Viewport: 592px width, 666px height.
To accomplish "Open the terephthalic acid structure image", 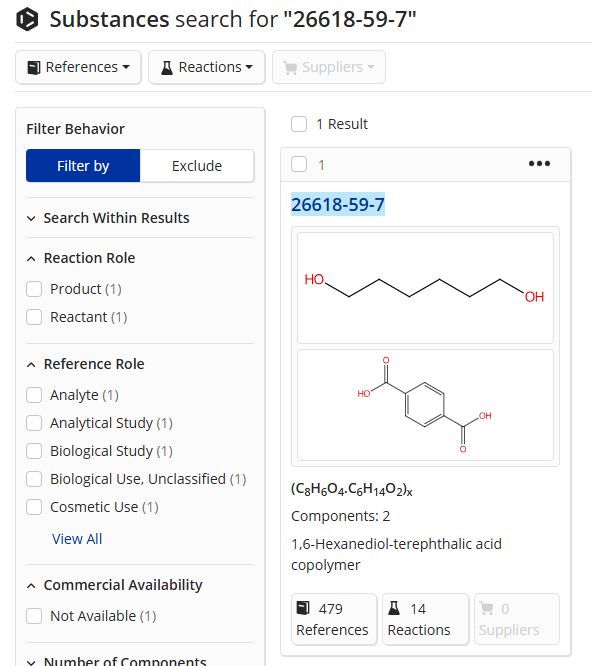I will [x=425, y=405].
